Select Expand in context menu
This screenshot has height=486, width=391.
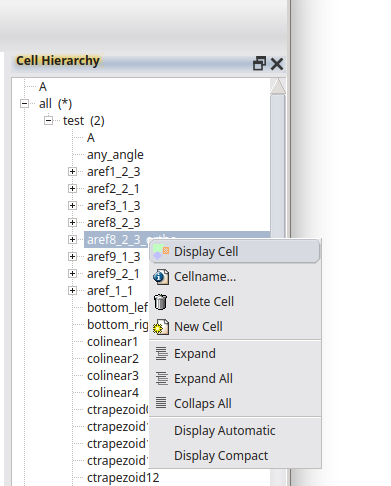(235, 354)
